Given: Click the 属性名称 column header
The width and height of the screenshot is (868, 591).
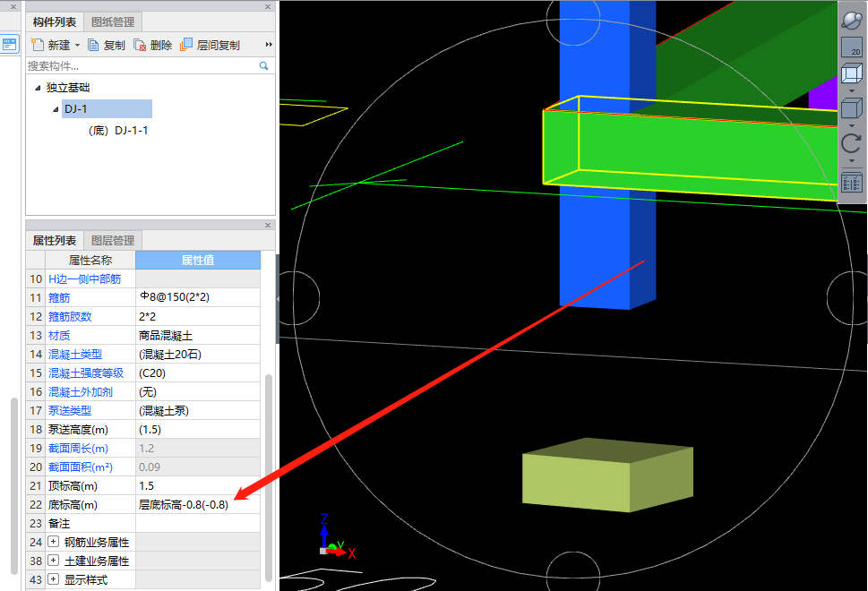Looking at the screenshot, I should click(90, 260).
